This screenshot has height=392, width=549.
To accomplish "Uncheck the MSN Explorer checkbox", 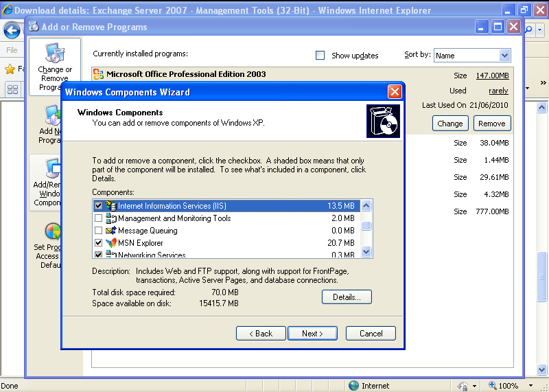I will (x=98, y=243).
